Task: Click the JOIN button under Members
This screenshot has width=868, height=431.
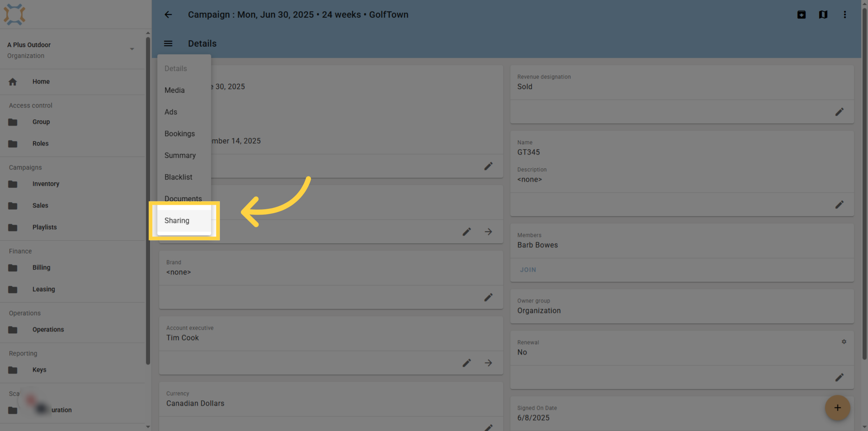Action: click(528, 270)
